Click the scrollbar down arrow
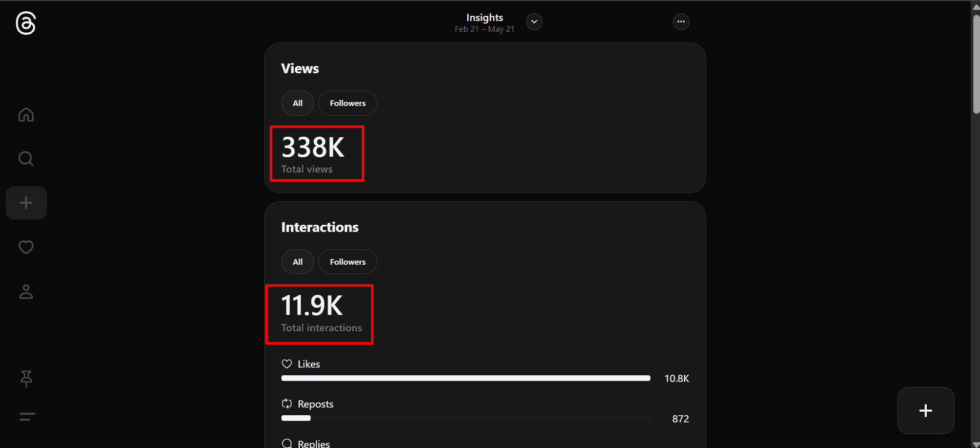 pyautogui.click(x=976, y=444)
